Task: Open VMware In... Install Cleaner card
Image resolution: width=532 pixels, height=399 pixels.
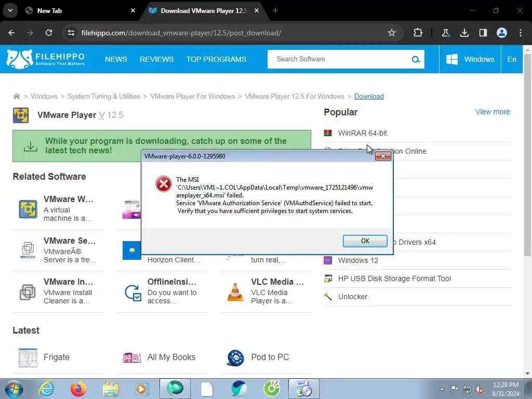Action: 58,291
